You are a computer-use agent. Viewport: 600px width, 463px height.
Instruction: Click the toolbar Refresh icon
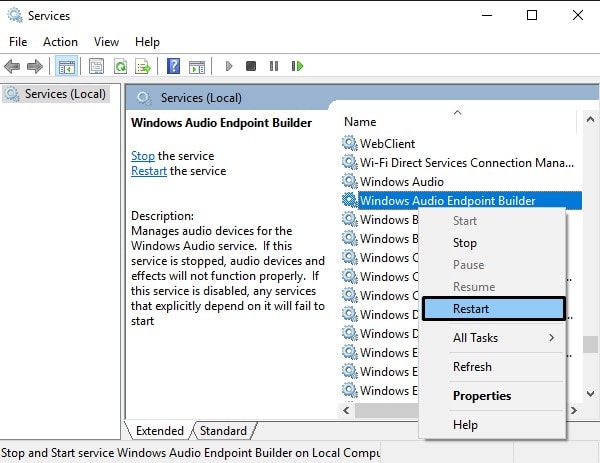120,66
